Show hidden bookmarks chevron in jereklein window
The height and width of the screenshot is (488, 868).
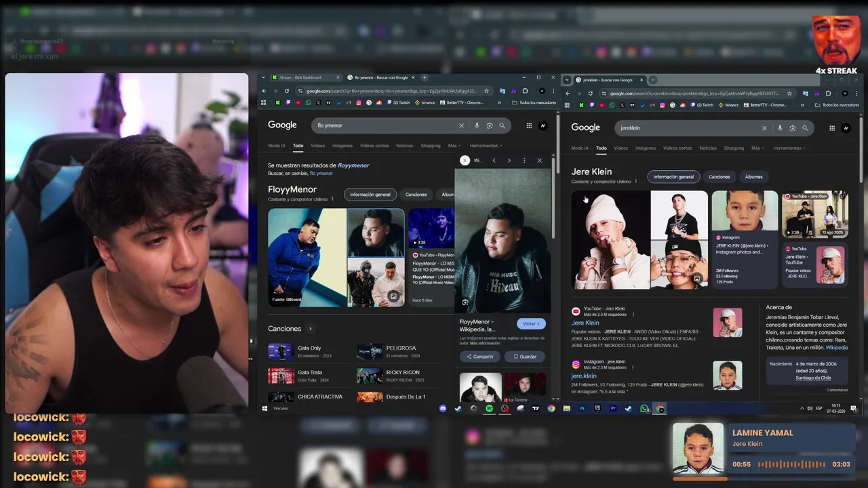[x=802, y=105]
